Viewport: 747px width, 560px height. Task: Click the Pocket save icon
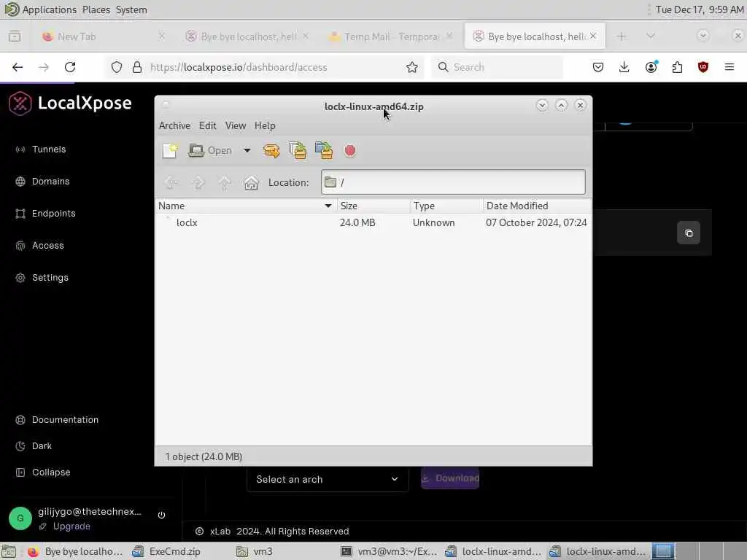(598, 67)
